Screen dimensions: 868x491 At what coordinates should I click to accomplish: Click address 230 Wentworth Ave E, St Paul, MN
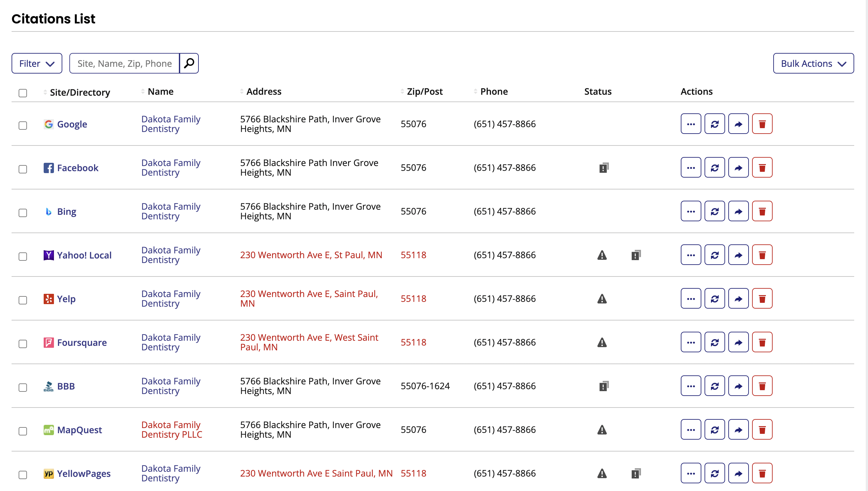pyautogui.click(x=311, y=255)
